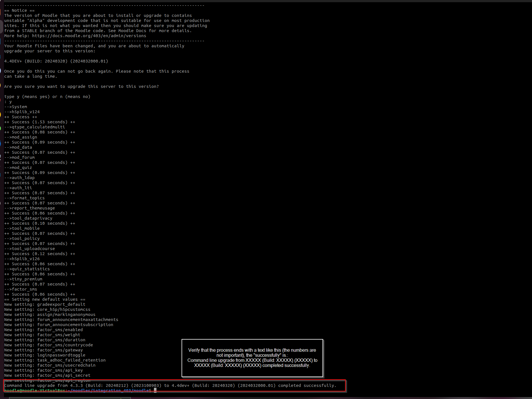The width and height of the screenshot is (532, 399).
Task: Select the '-->System' output line
Action: (x=16, y=107)
